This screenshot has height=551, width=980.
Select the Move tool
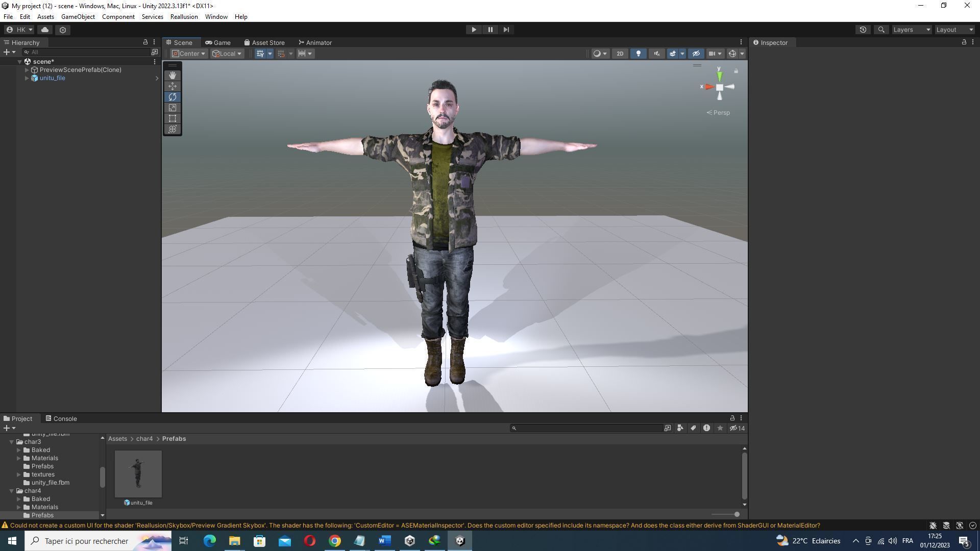point(173,86)
